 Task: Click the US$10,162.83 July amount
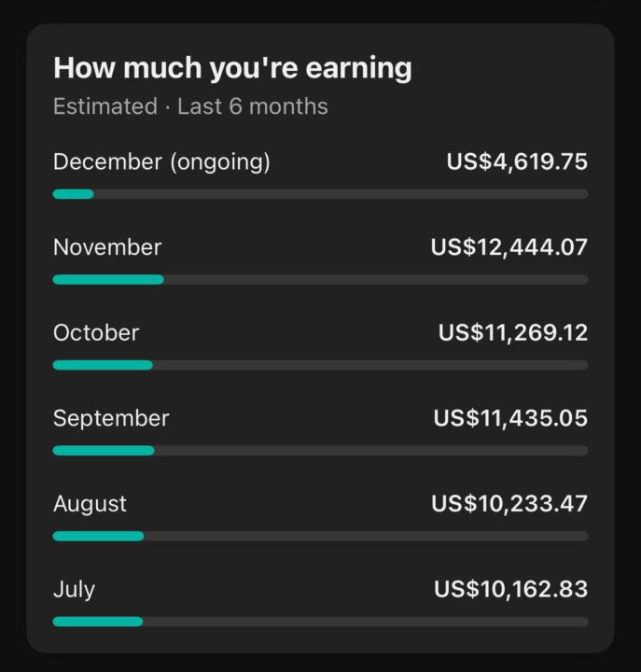[510, 590]
